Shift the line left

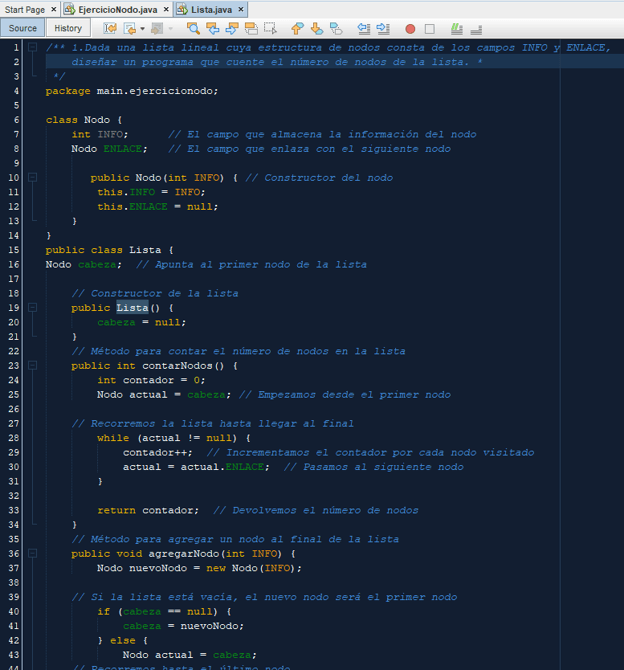coord(364,29)
